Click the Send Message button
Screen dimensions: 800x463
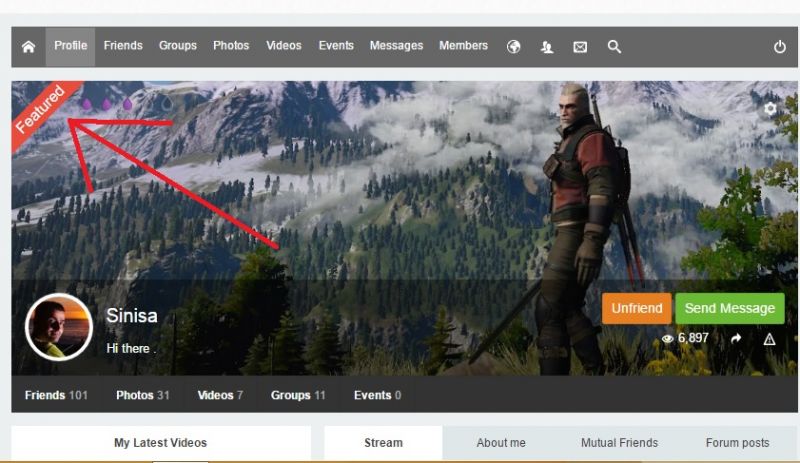pos(730,308)
